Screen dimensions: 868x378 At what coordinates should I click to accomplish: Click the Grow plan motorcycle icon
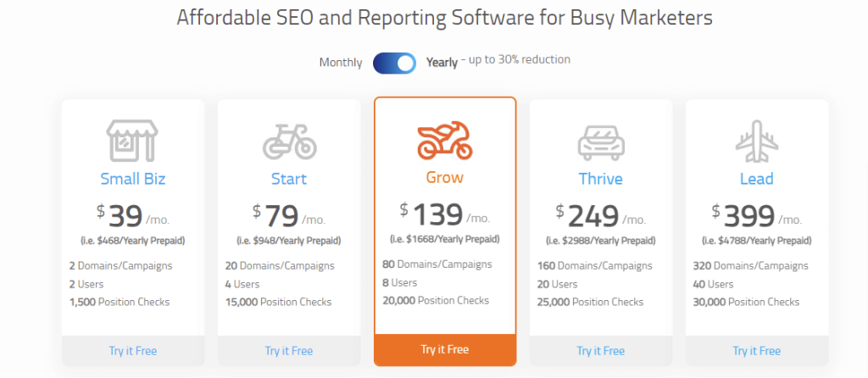(444, 141)
